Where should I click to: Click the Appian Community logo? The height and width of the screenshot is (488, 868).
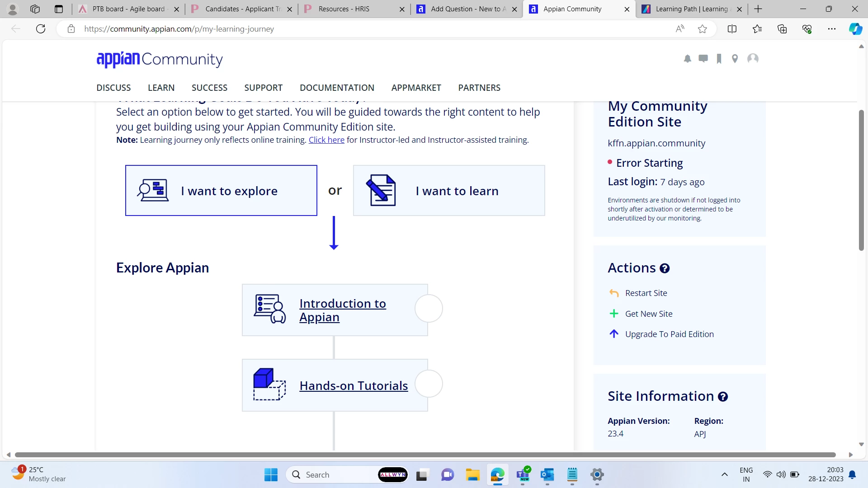[x=160, y=59]
